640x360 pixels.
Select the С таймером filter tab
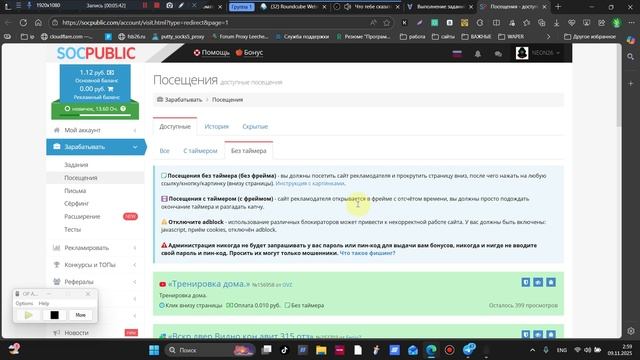pos(200,151)
